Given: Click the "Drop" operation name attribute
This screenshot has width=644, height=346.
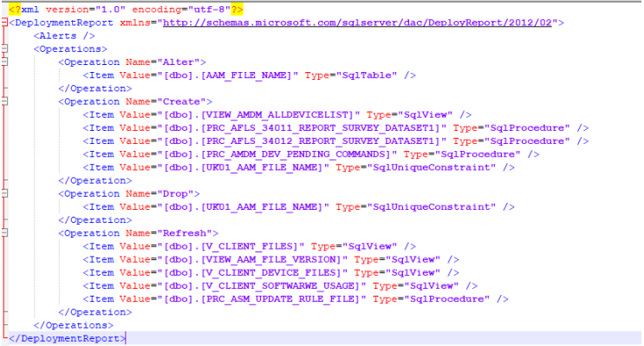Looking at the screenshot, I should coord(159,193).
